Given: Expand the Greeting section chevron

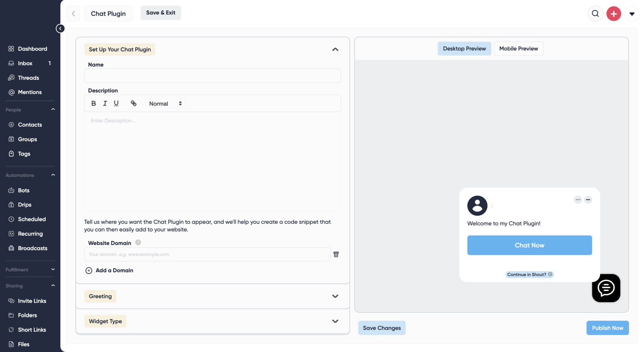Looking at the screenshot, I should [x=335, y=296].
